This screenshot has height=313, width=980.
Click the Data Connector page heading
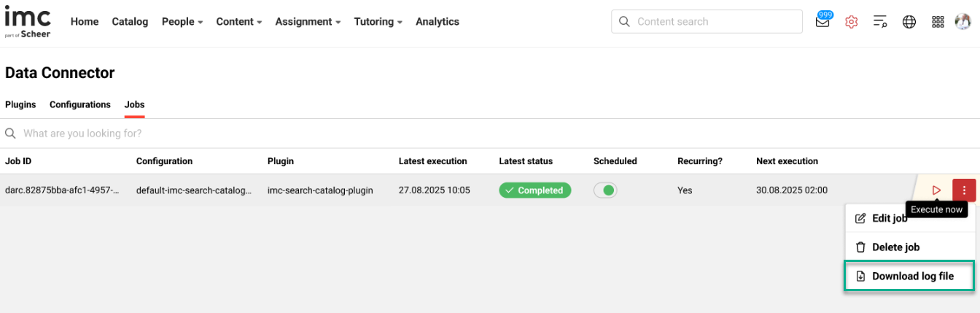(x=60, y=73)
